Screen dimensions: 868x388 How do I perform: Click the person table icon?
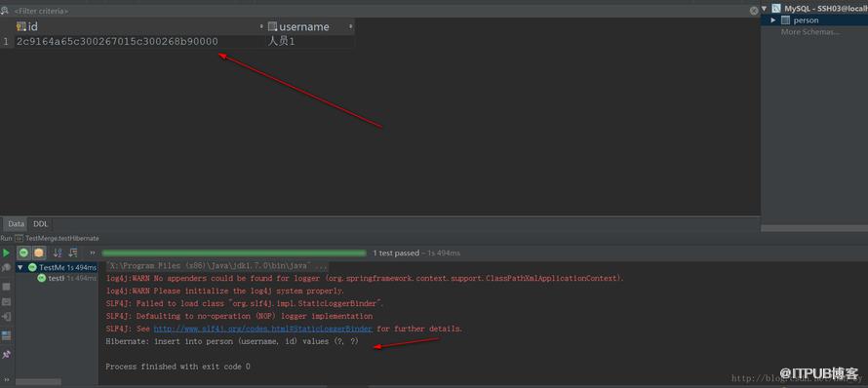click(x=785, y=20)
